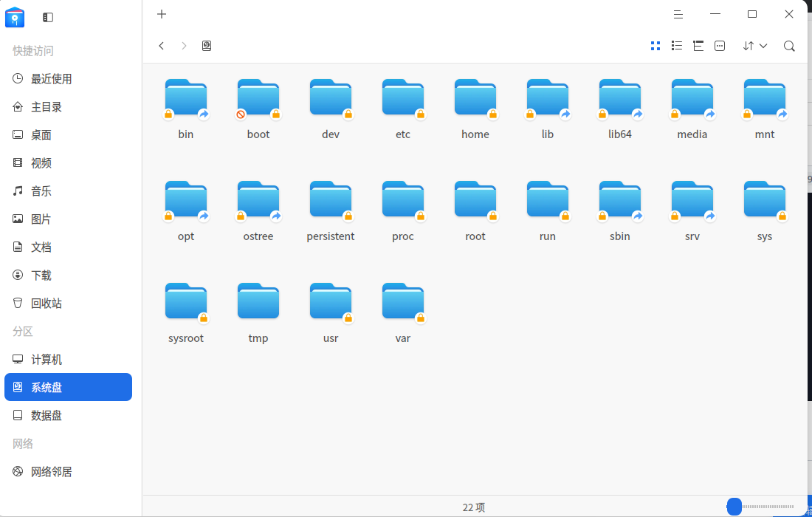Open the sort order dropdown
Screen dimensions: 812x517
[x=754, y=46]
